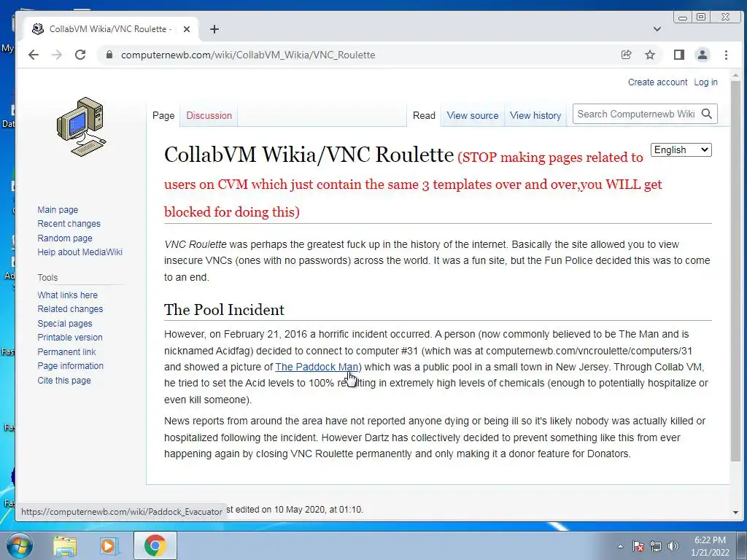
Task: Reload the current page
Action: point(80,55)
